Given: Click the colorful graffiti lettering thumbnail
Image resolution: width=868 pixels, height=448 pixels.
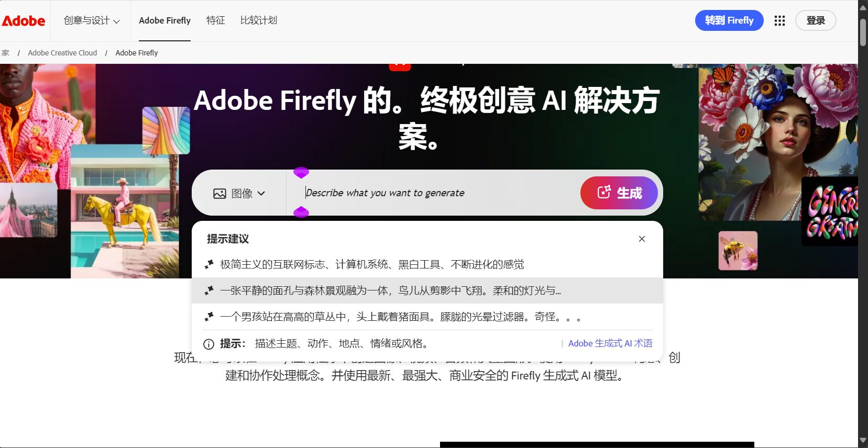Looking at the screenshot, I should pyautogui.click(x=830, y=211).
